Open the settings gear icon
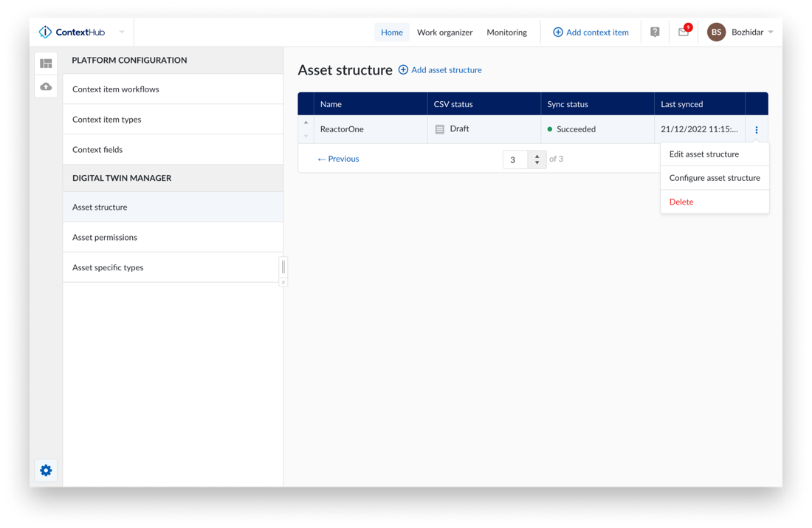This screenshot has height=528, width=812. [x=46, y=470]
